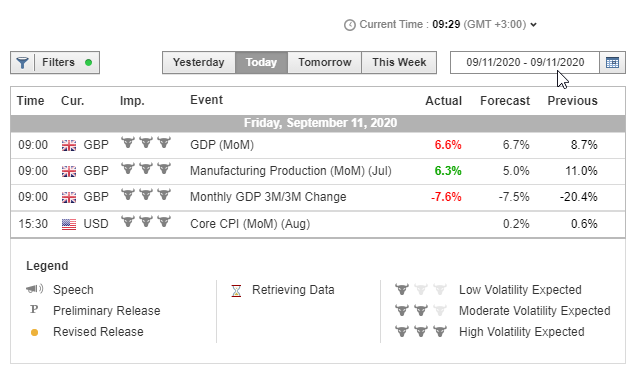Switch to the Yesterday tab
This screenshot has width=634, height=380.
coord(199,63)
